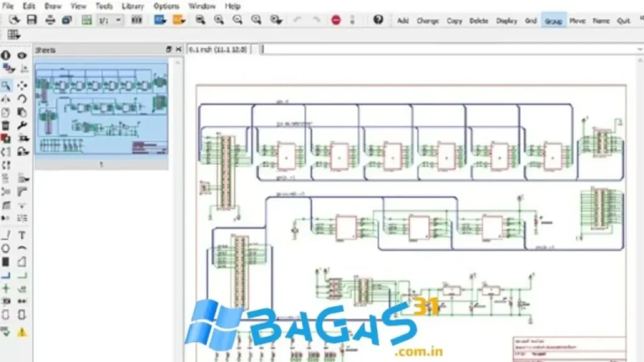Click the Delete text button
Viewport: 644px width, 362px height.
point(479,21)
